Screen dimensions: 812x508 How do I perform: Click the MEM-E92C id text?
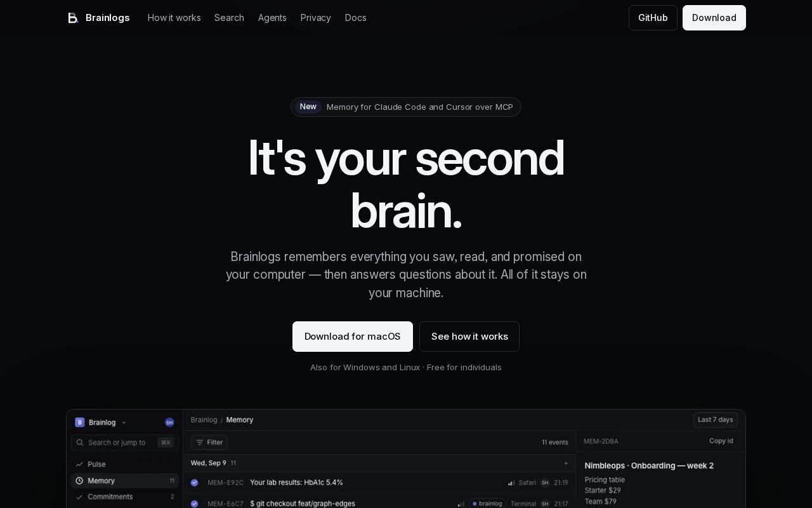(225, 483)
